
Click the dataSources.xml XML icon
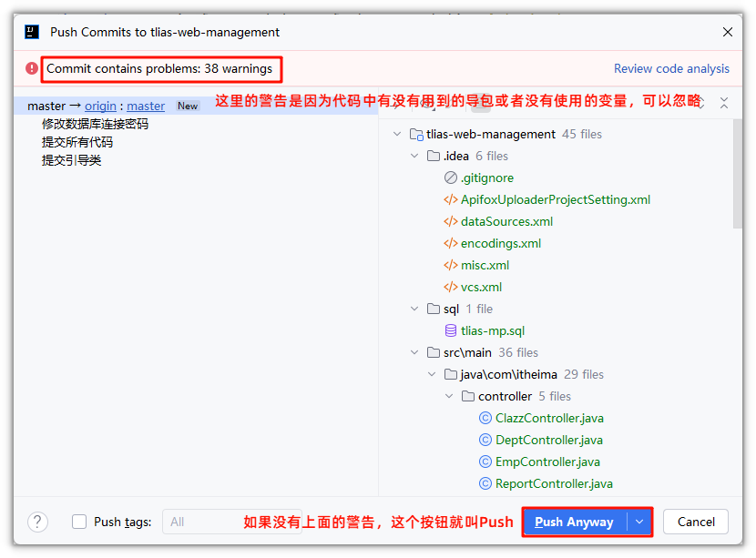tap(450, 222)
